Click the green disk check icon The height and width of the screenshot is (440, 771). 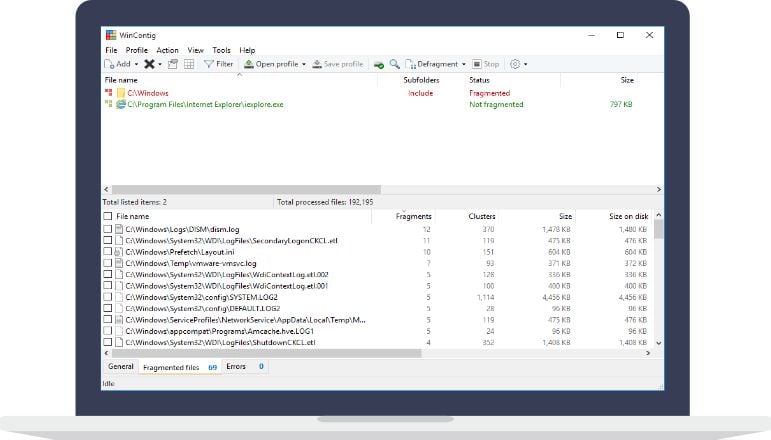coord(379,64)
